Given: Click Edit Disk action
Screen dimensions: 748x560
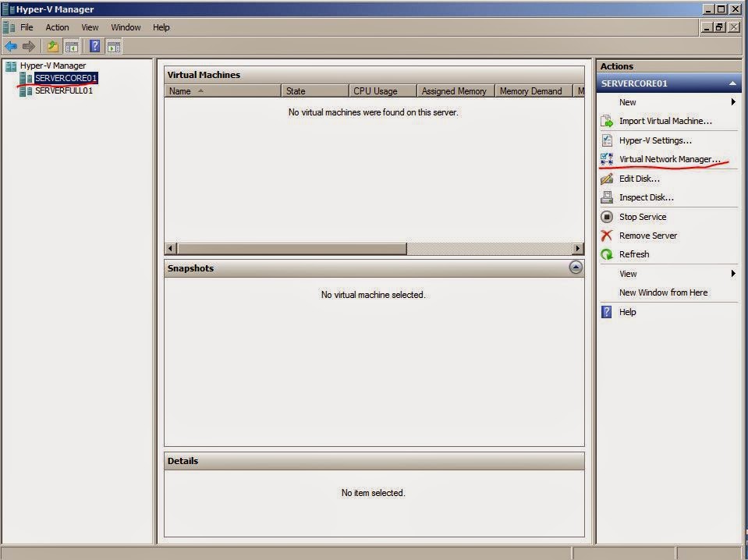Looking at the screenshot, I should tap(640, 179).
